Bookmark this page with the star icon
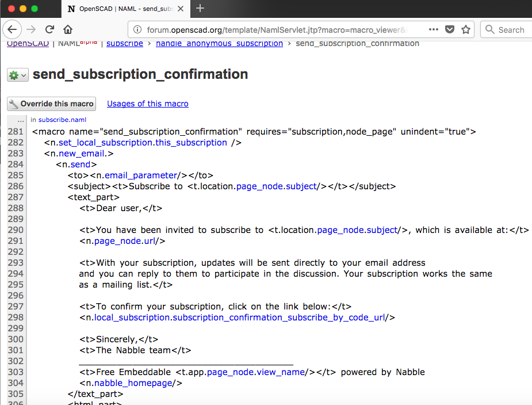Screen dimensions: 532x405 tap(466, 29)
